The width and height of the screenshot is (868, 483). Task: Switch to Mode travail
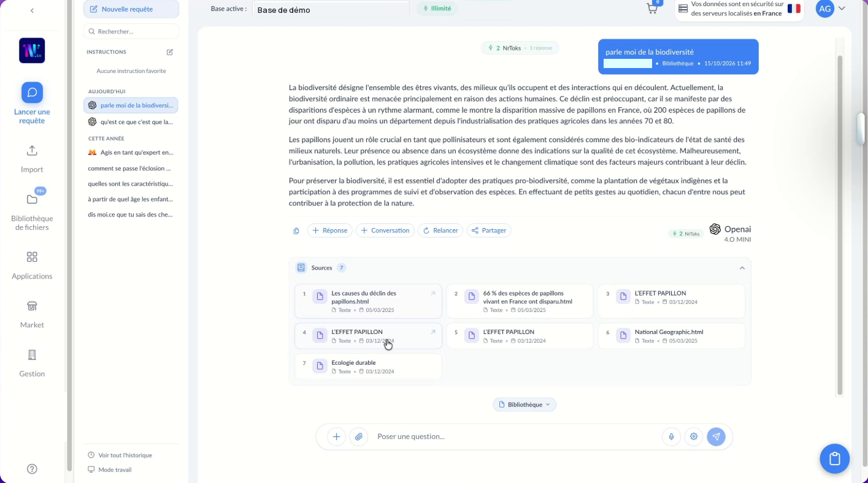110,470
